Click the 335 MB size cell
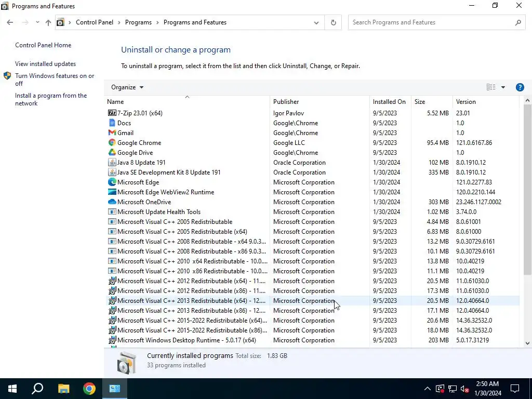Screen dimensions: 532x399 pyautogui.click(x=438, y=172)
